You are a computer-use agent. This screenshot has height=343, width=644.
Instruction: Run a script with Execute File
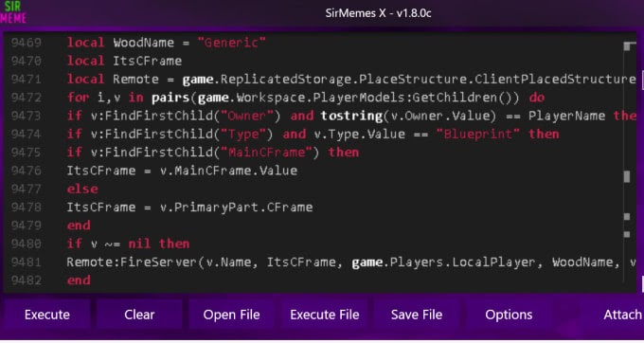pyautogui.click(x=325, y=315)
